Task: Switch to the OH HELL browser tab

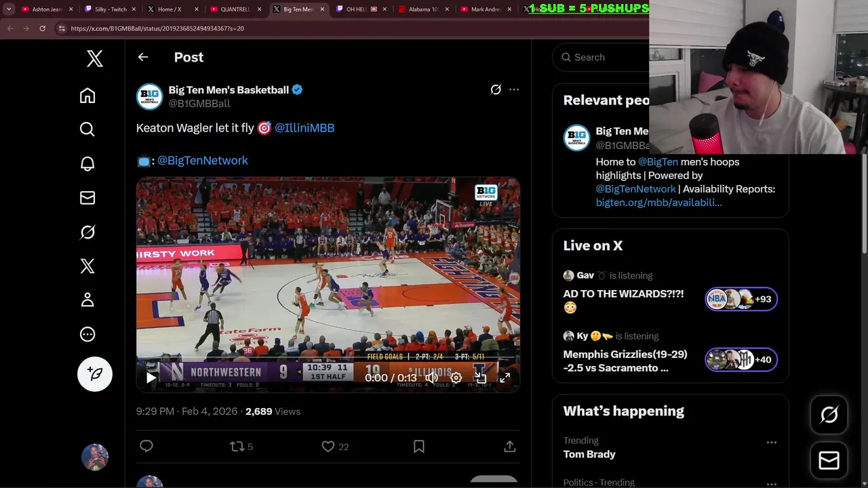Action: [361, 9]
